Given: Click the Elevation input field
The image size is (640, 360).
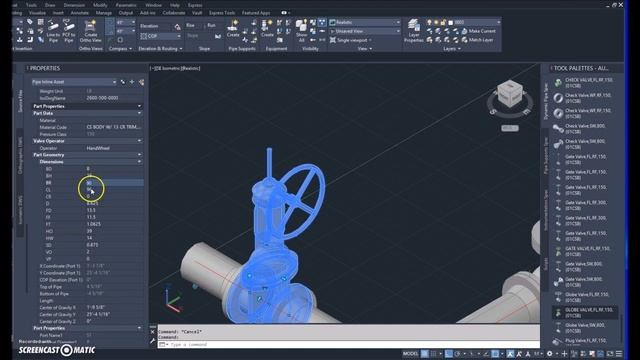Looking at the screenshot, I should point(155,26).
